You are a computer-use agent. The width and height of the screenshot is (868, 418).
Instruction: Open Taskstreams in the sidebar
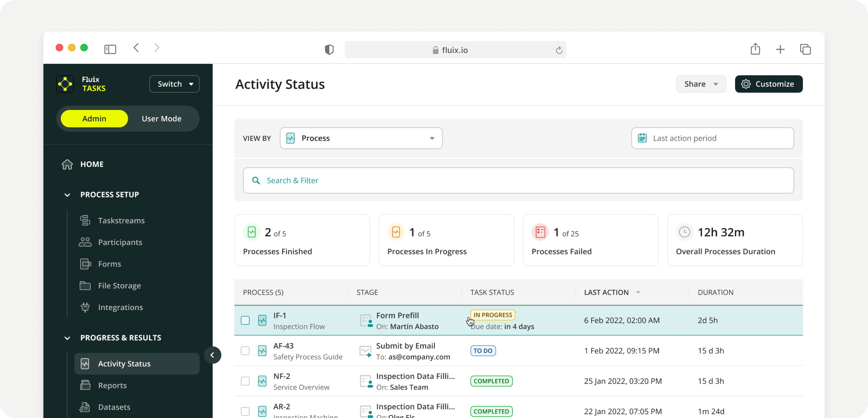click(121, 220)
